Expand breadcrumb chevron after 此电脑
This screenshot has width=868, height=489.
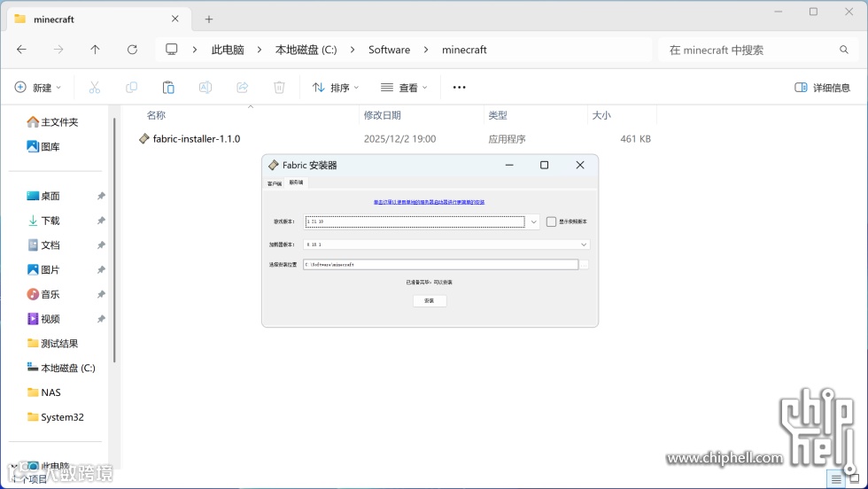click(259, 50)
